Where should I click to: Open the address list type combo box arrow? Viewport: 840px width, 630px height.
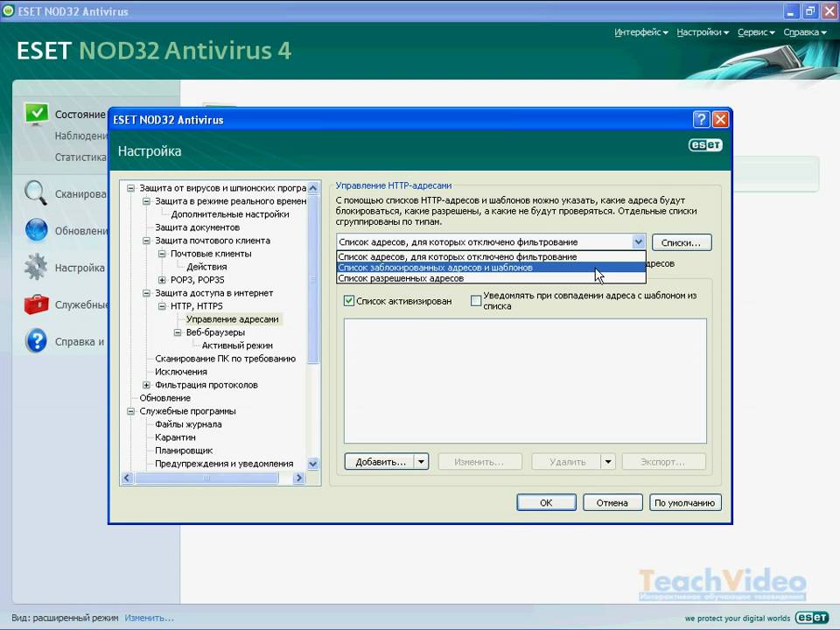(x=638, y=242)
